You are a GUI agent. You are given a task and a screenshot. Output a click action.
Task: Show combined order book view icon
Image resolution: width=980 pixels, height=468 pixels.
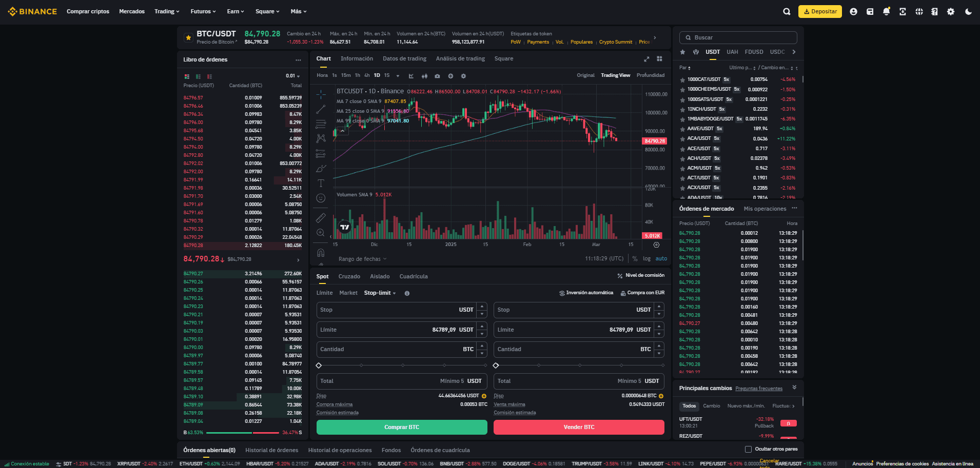click(x=187, y=76)
